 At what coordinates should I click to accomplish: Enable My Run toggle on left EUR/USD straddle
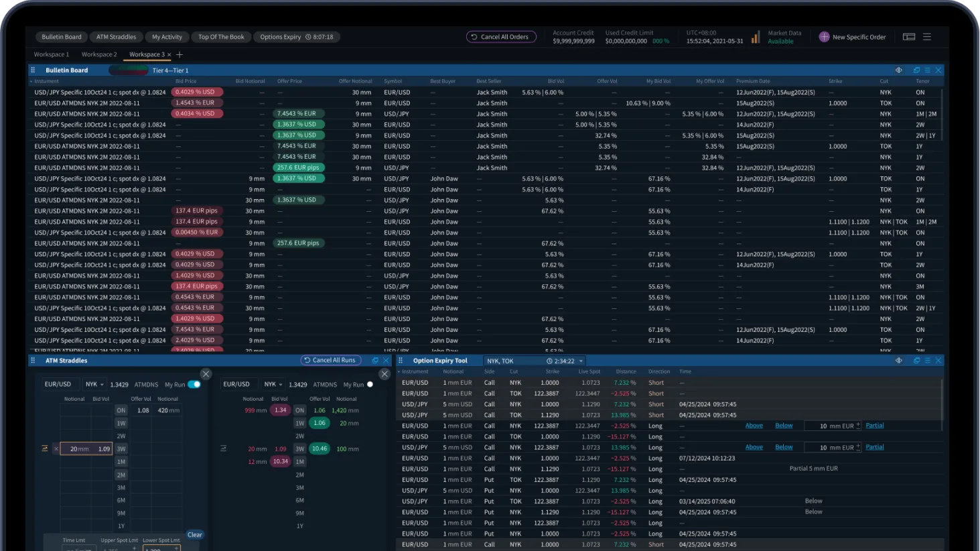click(194, 384)
